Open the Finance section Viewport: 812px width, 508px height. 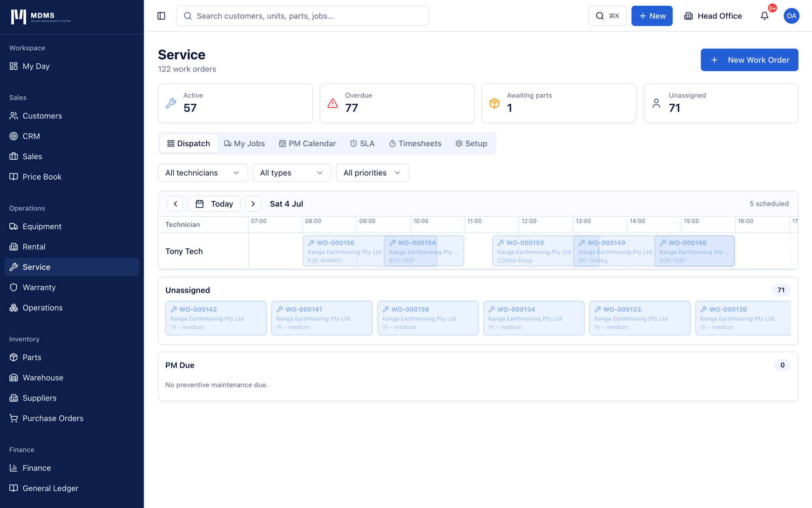72,468
